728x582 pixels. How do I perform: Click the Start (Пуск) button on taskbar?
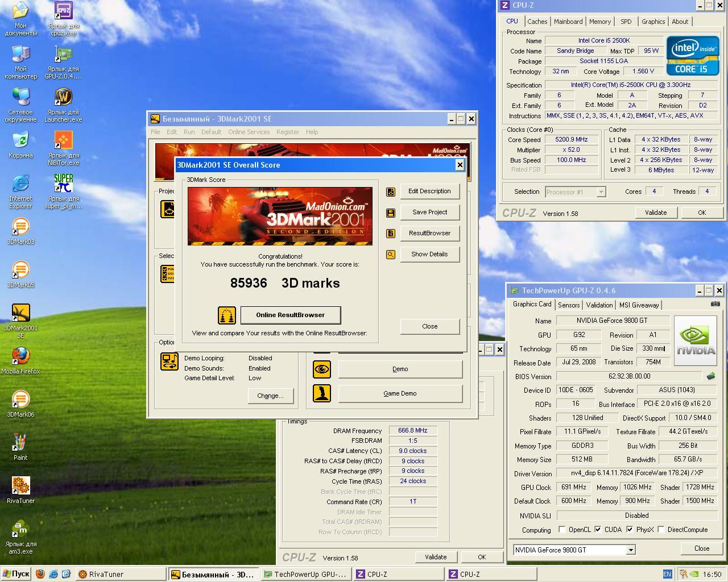[16, 574]
